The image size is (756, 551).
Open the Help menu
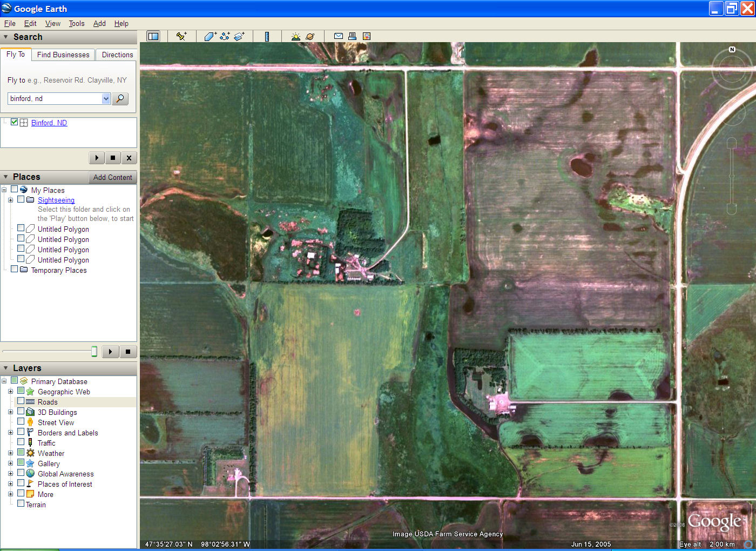click(122, 23)
